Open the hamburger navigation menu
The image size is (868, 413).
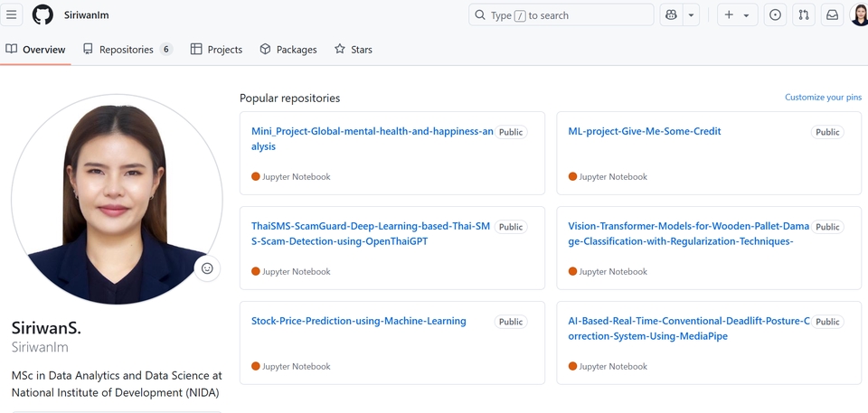(x=12, y=15)
